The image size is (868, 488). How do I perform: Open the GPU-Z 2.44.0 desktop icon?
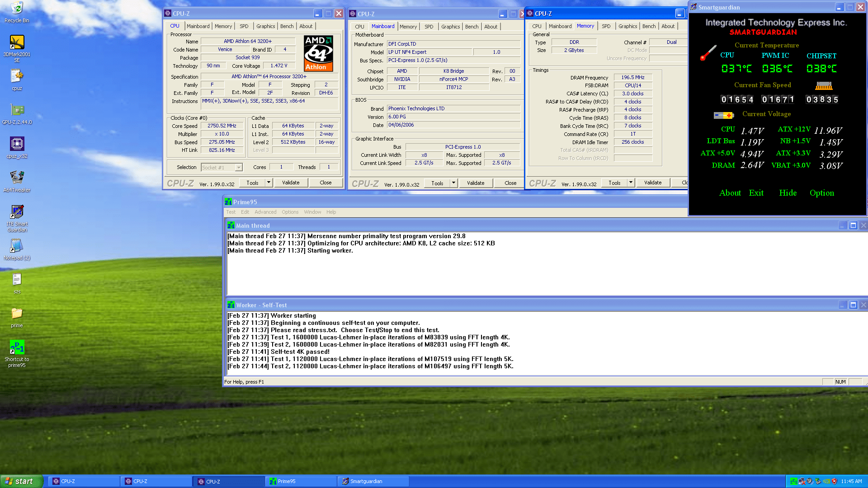click(x=17, y=110)
